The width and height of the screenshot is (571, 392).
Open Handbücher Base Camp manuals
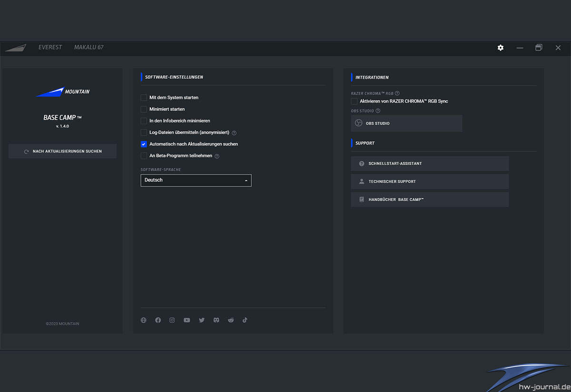click(x=430, y=199)
